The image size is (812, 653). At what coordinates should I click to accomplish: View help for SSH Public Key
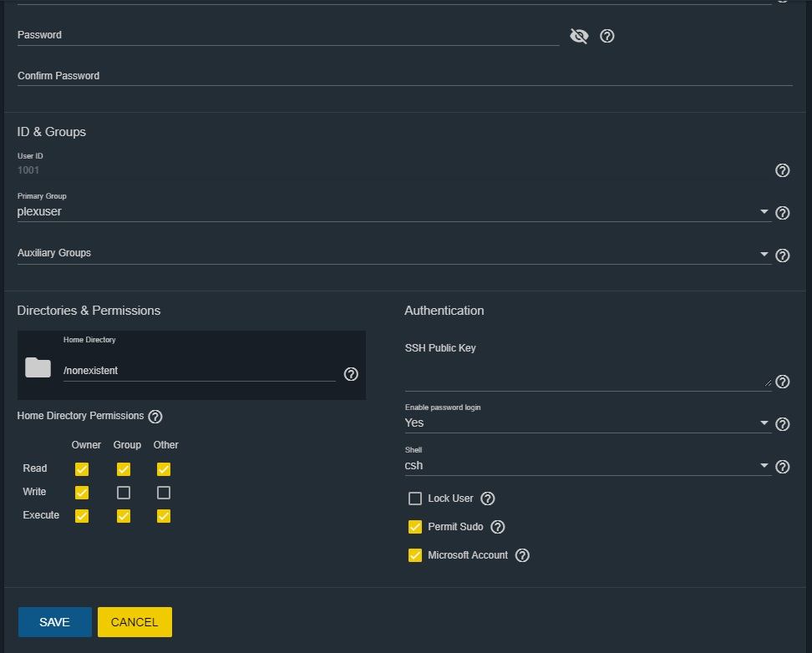coord(783,382)
